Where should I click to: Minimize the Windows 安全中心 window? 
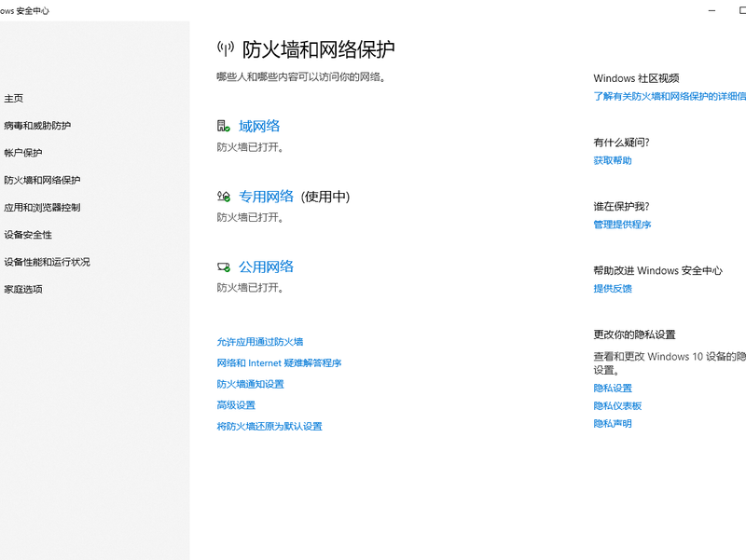point(711,10)
